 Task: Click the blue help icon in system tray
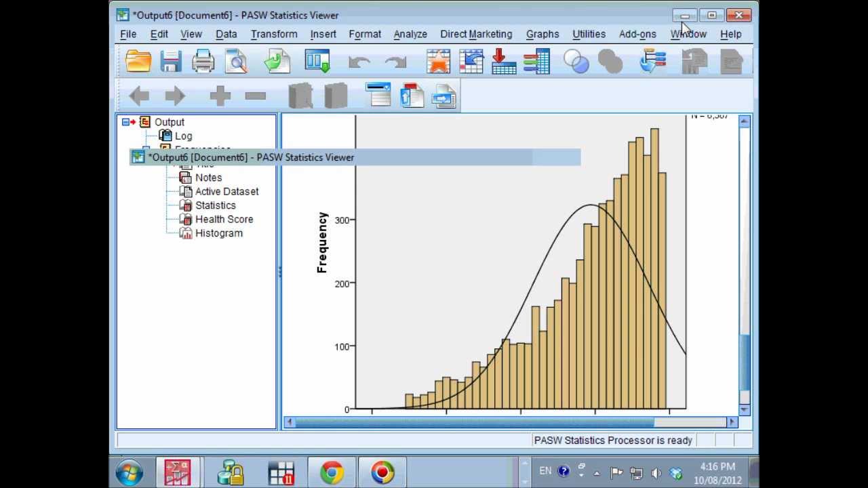pos(564,472)
